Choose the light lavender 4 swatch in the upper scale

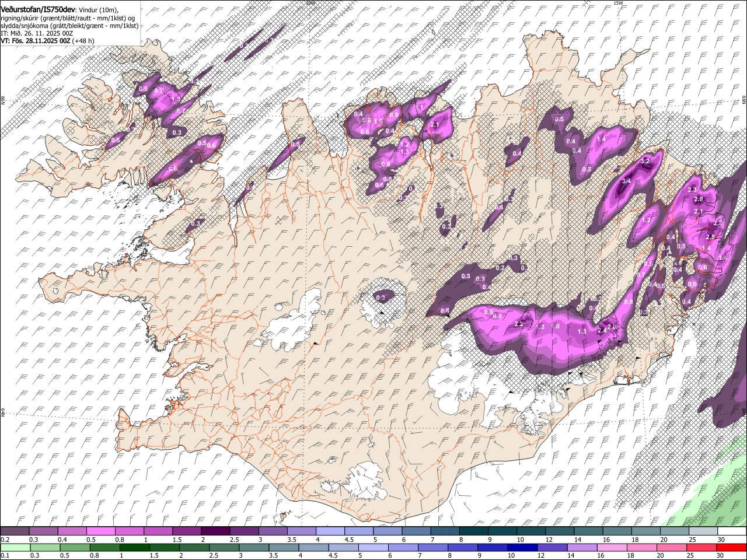330,531
